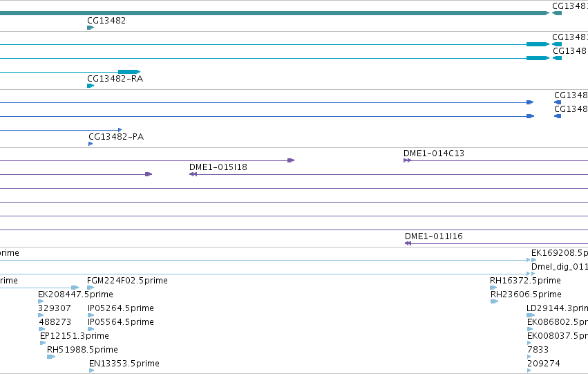Click the EK086802.5prime label
The height and width of the screenshot is (374, 588).
pos(558,322)
